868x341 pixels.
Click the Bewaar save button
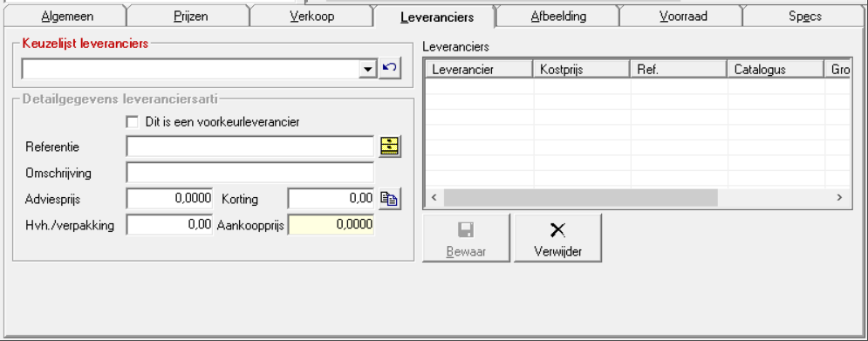click(466, 238)
